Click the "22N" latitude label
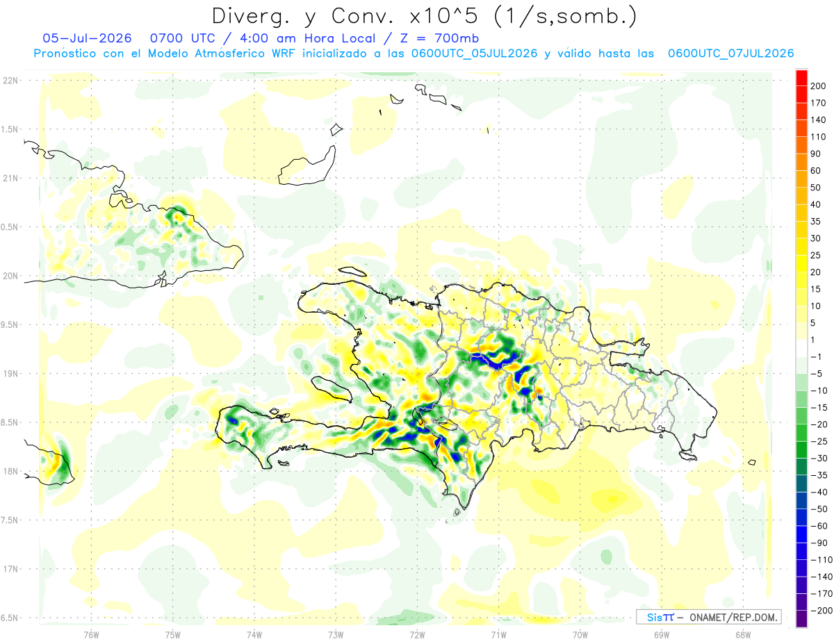 point(11,81)
